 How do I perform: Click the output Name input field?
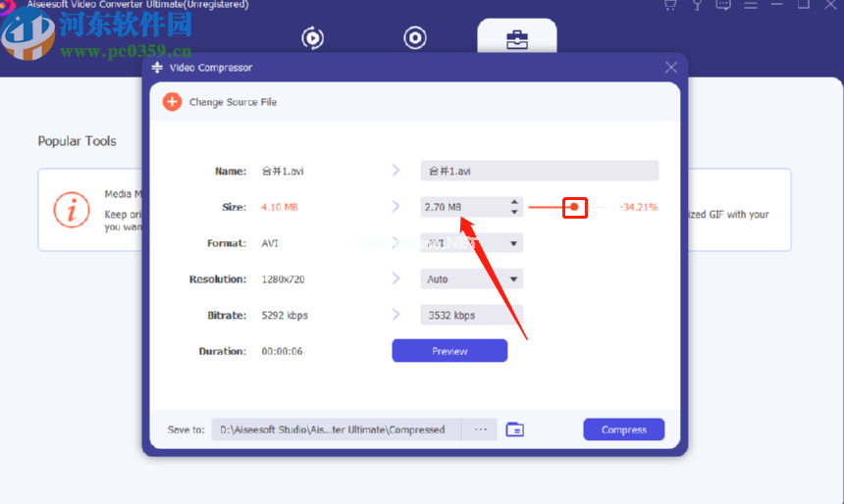click(x=540, y=171)
